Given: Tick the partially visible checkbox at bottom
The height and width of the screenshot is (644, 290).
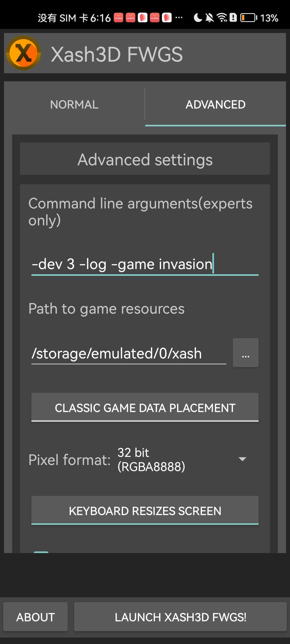Looking at the screenshot, I should click(41, 552).
